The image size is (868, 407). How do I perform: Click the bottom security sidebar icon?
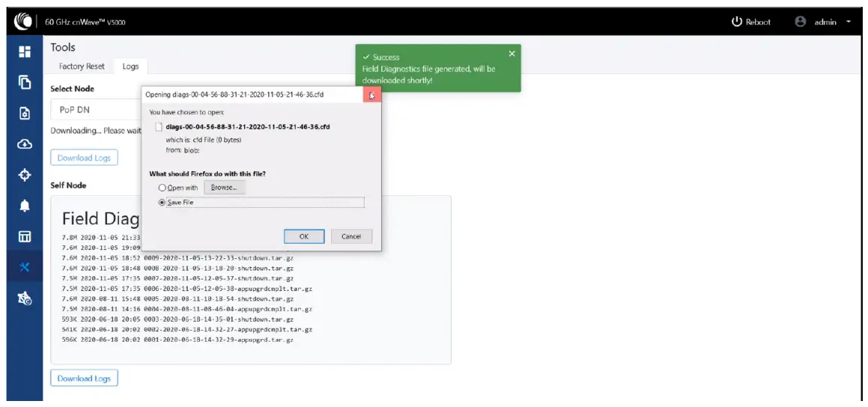[25, 299]
